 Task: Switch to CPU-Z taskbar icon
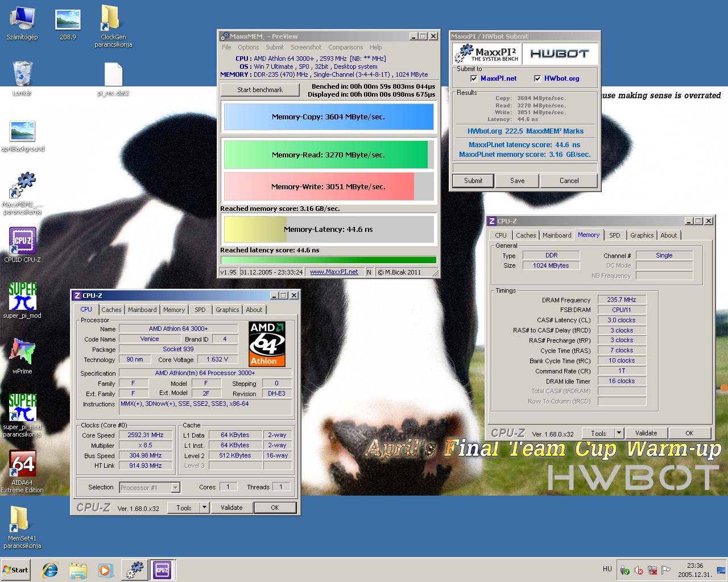tap(162, 570)
